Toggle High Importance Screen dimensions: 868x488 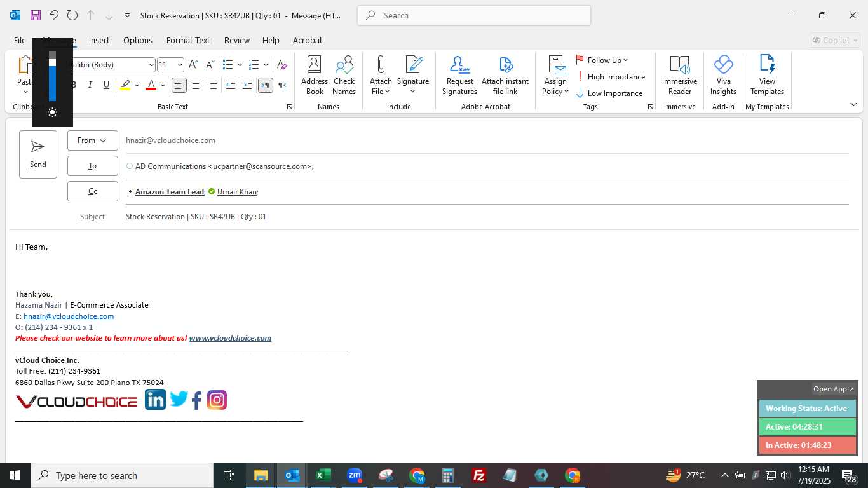click(611, 76)
